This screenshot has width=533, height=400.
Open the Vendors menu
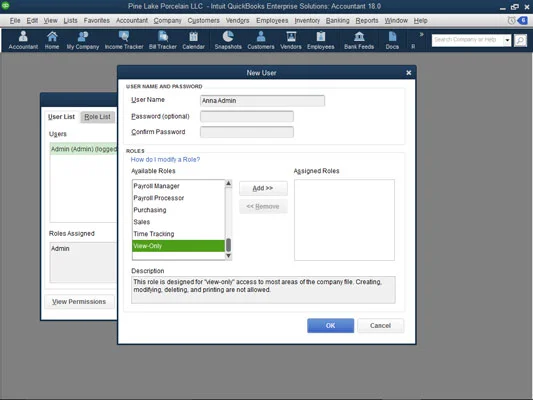click(238, 21)
